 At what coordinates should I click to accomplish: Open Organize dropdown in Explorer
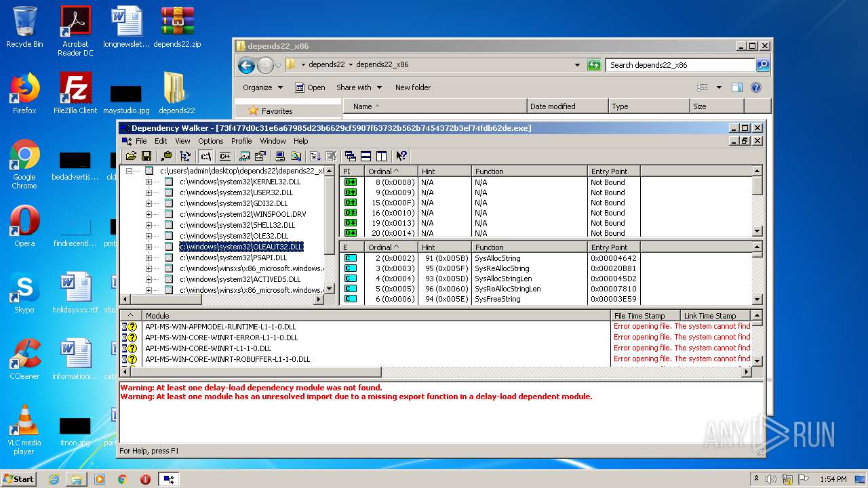click(263, 87)
